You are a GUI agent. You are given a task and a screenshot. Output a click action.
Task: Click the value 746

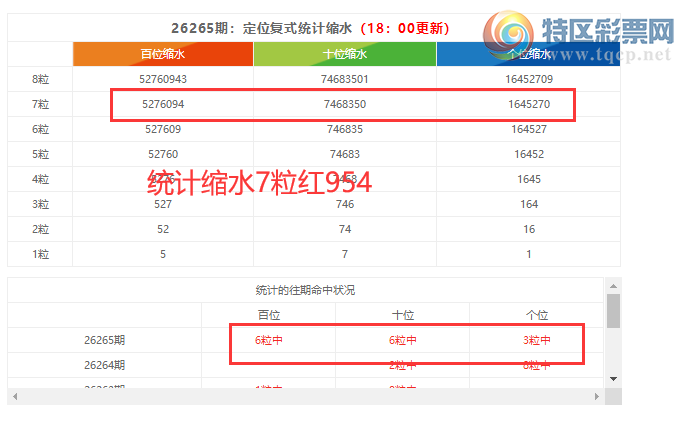point(345,205)
